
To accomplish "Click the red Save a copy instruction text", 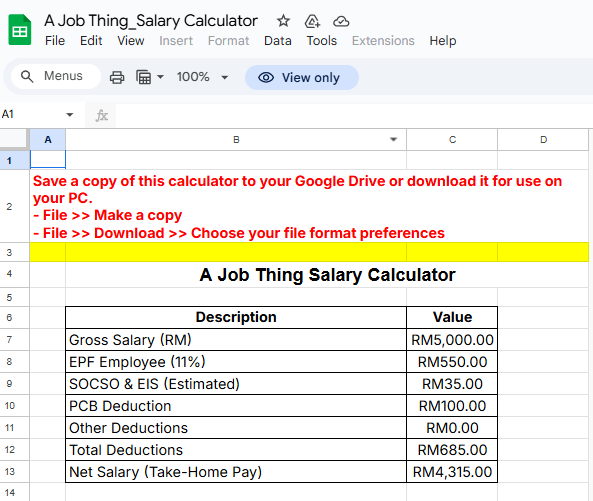I will [298, 207].
